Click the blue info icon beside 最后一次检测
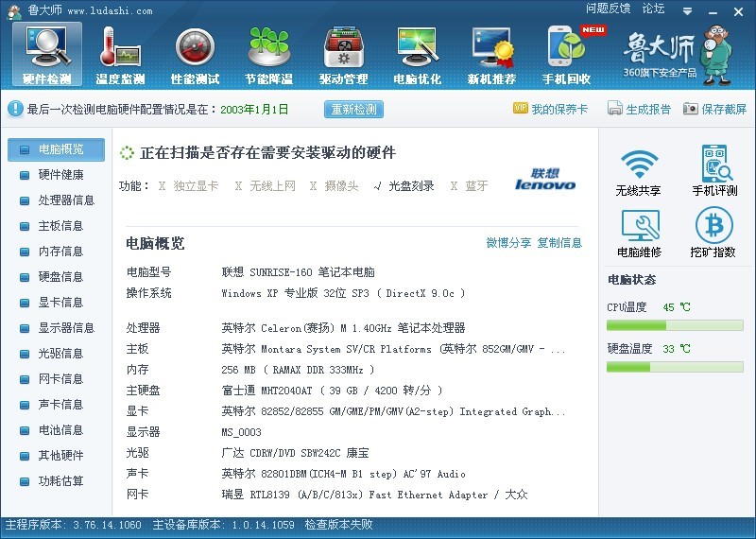Image resolution: width=756 pixels, height=539 pixels. click(15, 109)
